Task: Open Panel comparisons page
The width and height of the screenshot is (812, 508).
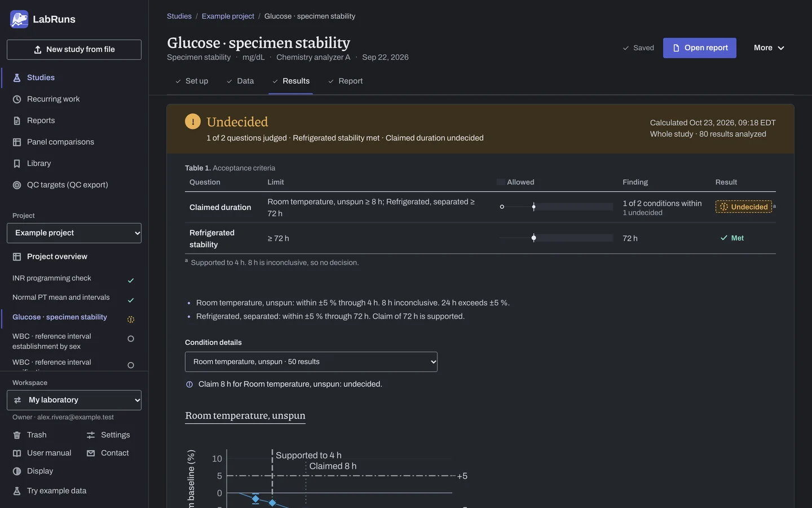Action: coord(60,142)
